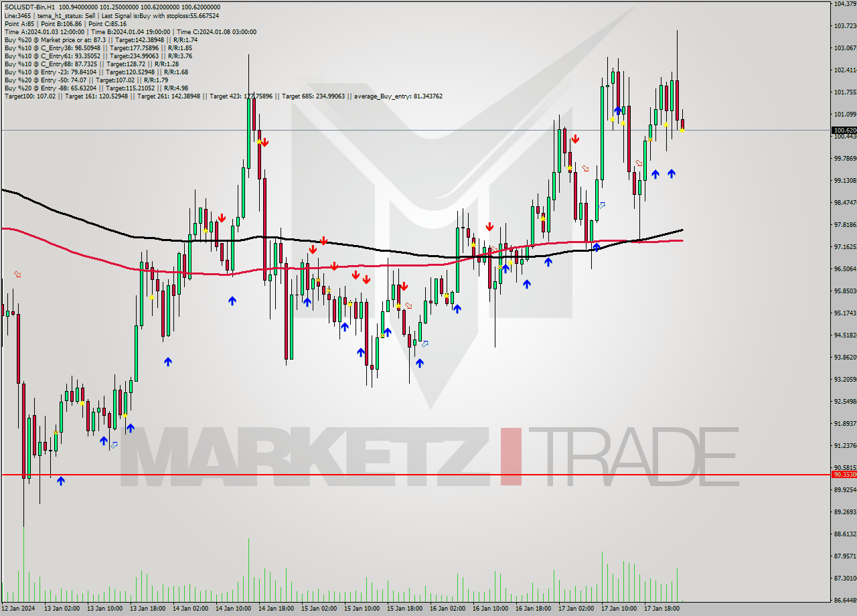Click the '16 Jan 10:00' time axis label
The height and width of the screenshot is (616, 857).
click(489, 608)
